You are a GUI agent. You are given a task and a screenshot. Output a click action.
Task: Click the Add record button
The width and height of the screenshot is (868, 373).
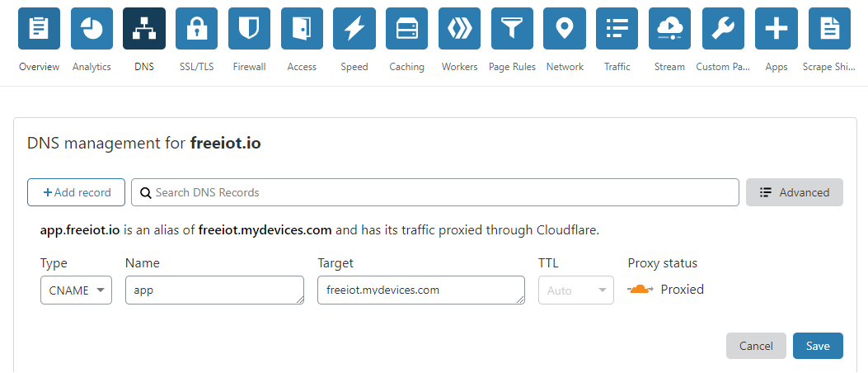(x=76, y=192)
